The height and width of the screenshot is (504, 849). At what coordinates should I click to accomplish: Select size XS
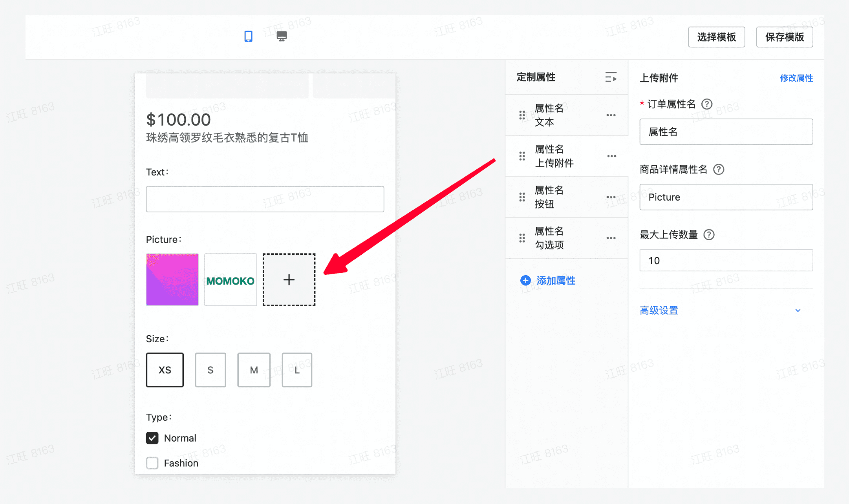coord(165,370)
